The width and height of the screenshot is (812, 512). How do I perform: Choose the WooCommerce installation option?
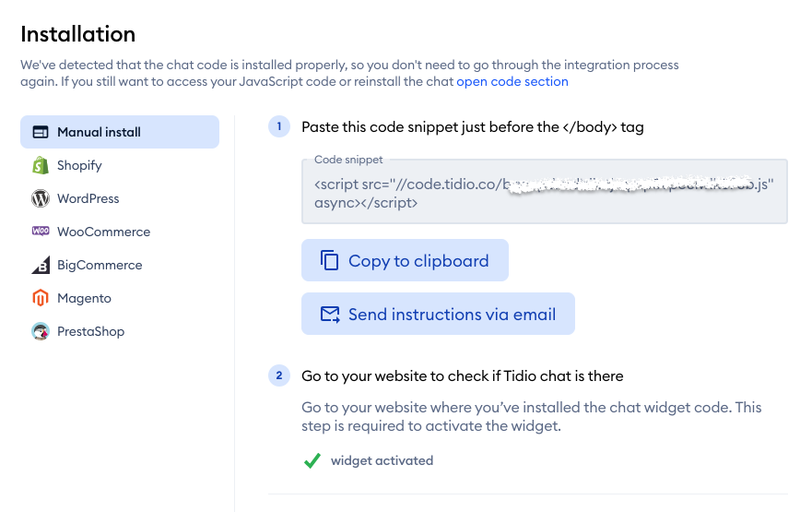click(103, 232)
